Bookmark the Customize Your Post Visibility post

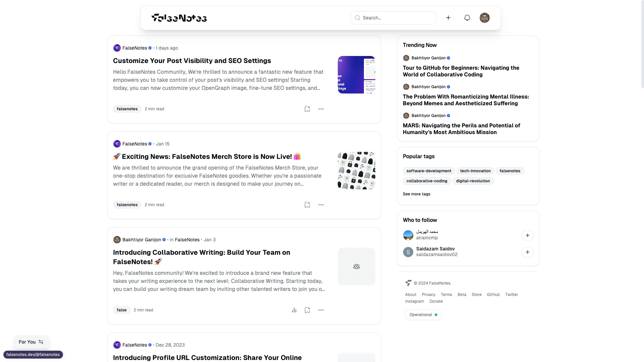pyautogui.click(x=307, y=109)
